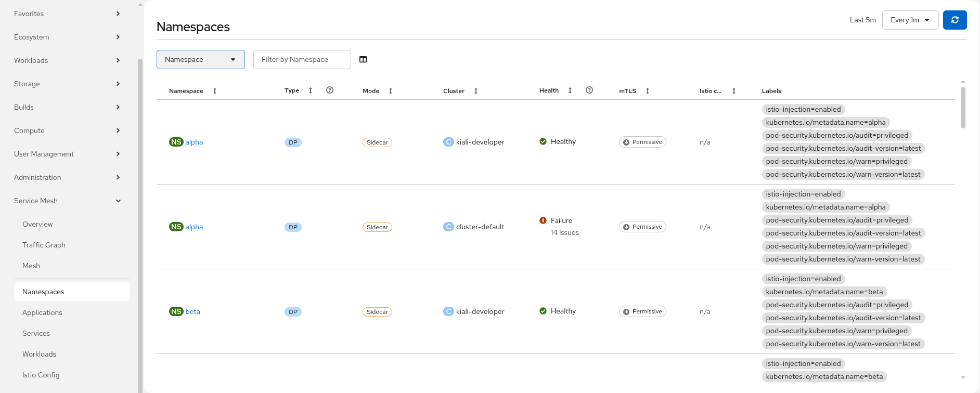Sort by Cluster column arrow icon
The image size is (980, 393).
pyautogui.click(x=476, y=91)
